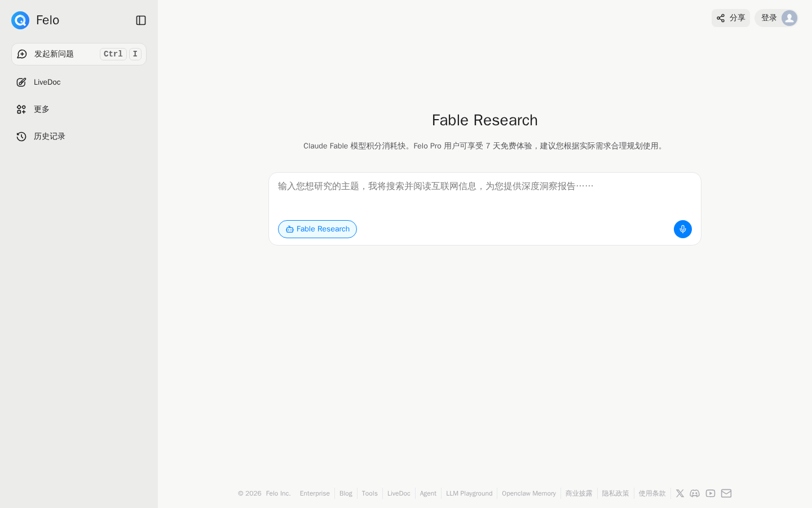This screenshot has width=812, height=508.
Task: Collapse the sidebar panel
Action: pyautogui.click(x=141, y=20)
